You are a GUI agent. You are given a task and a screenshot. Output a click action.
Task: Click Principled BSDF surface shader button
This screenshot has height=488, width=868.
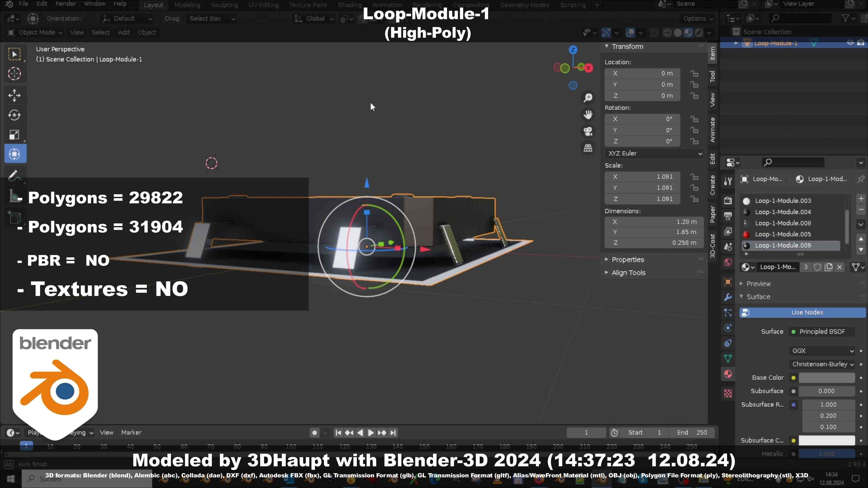pos(821,332)
